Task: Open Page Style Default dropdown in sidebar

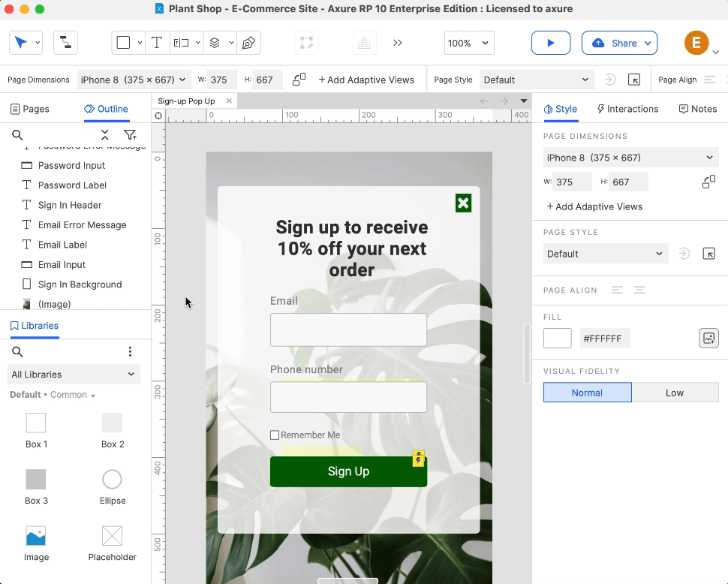Action: coord(605,254)
